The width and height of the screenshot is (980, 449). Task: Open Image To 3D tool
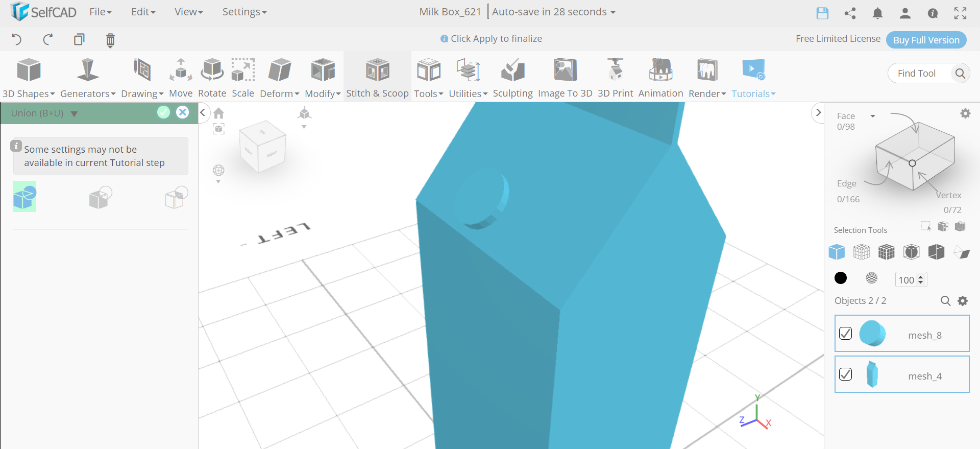pos(565,78)
